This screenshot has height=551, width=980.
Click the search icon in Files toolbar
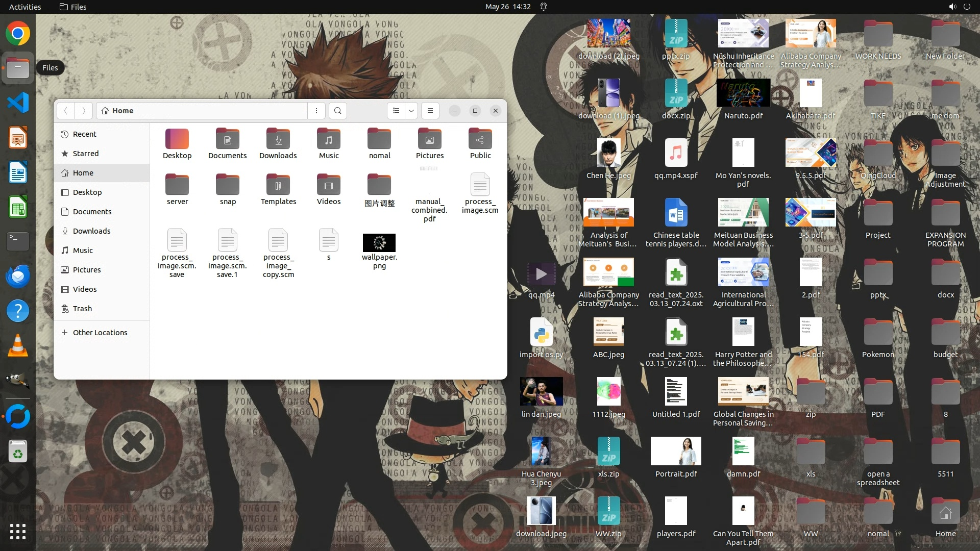pos(337,111)
